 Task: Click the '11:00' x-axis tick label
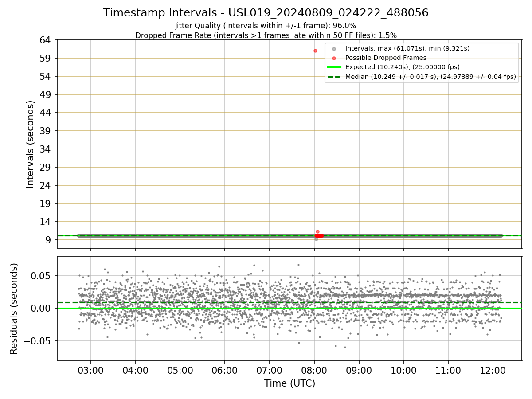point(448,370)
